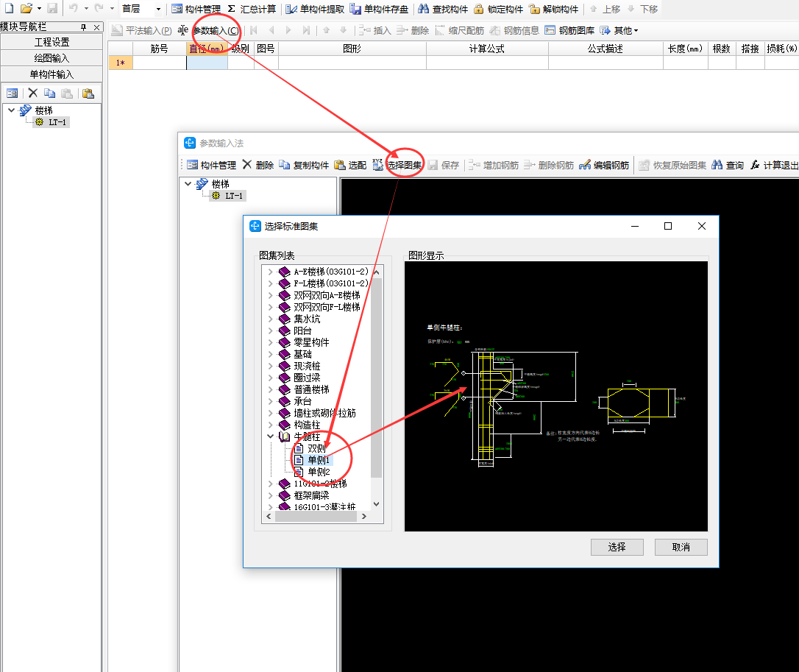Open 绘图输入 navigation tab
The image size is (799, 672).
coord(52,58)
